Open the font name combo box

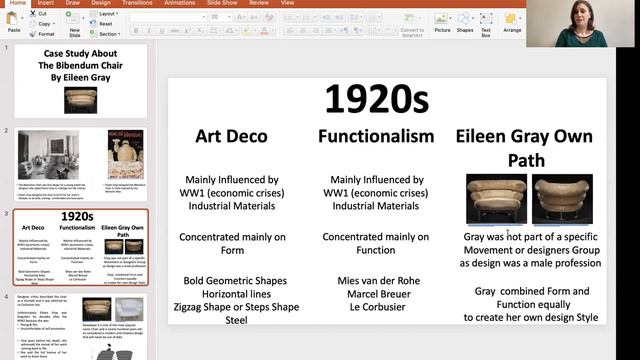[168, 17]
